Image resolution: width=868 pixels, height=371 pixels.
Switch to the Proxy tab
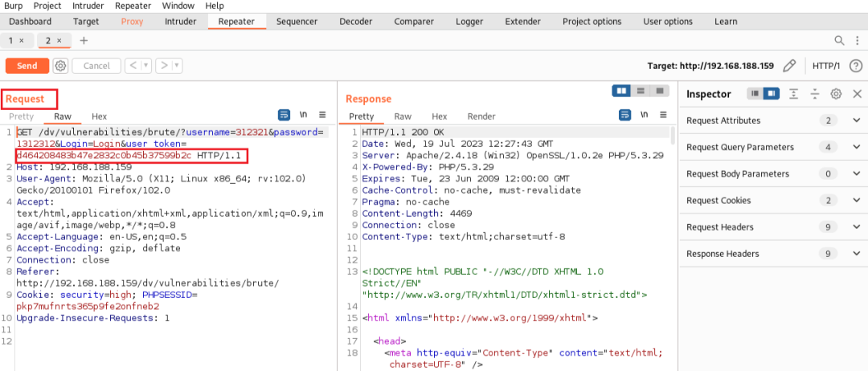(132, 22)
